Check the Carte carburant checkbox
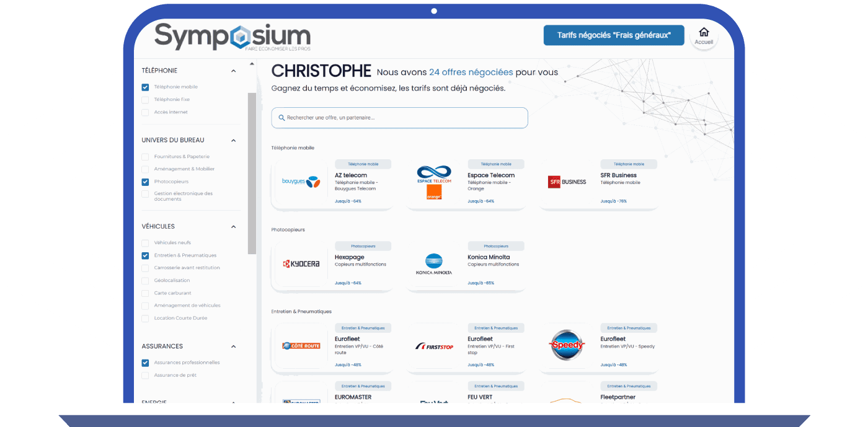868x427 pixels. click(x=145, y=293)
